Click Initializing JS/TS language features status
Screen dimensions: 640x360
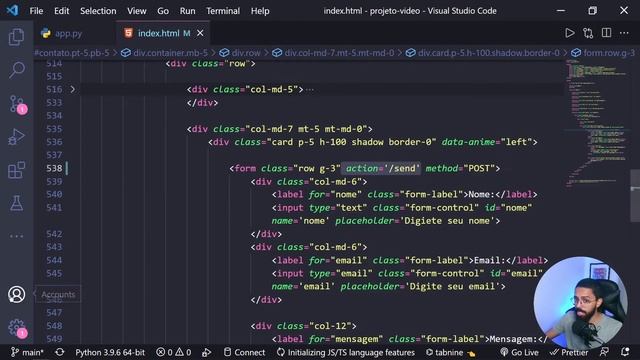coord(346,352)
